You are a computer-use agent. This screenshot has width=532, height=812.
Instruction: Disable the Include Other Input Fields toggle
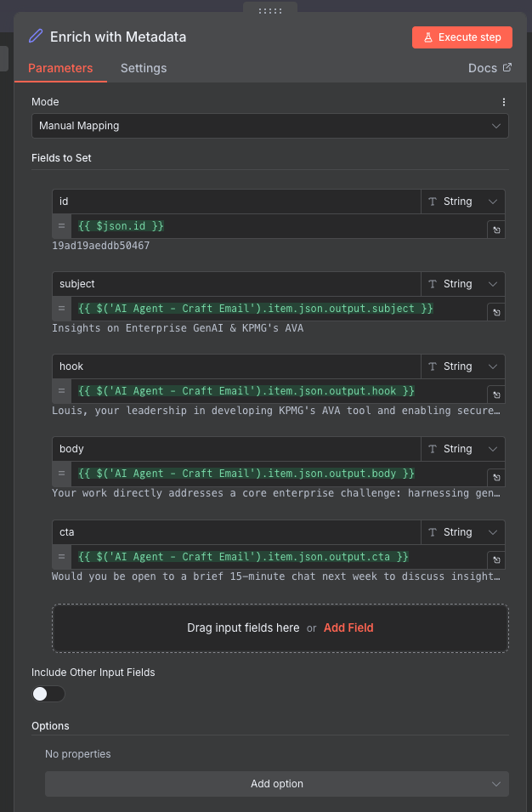tap(48, 694)
